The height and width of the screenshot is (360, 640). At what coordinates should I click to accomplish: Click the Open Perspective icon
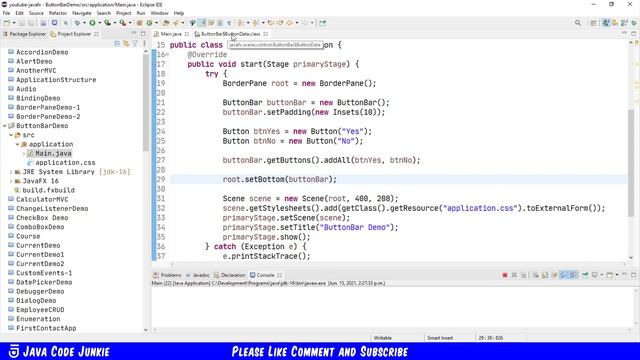(x=593, y=23)
